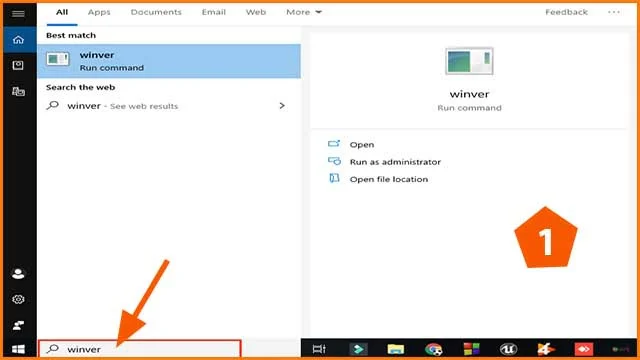Click the three-dots options icon
This screenshot has width=640, height=360.
[x=614, y=12]
